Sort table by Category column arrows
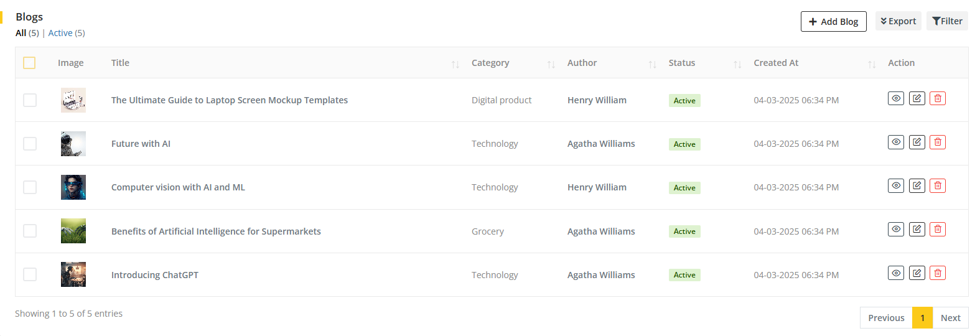 (551, 64)
